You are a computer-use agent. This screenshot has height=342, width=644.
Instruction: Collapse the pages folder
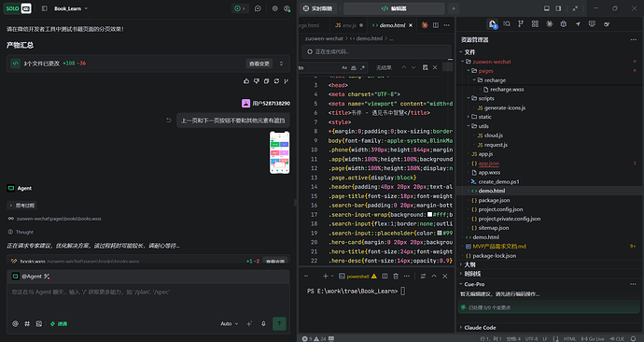[x=469, y=71]
